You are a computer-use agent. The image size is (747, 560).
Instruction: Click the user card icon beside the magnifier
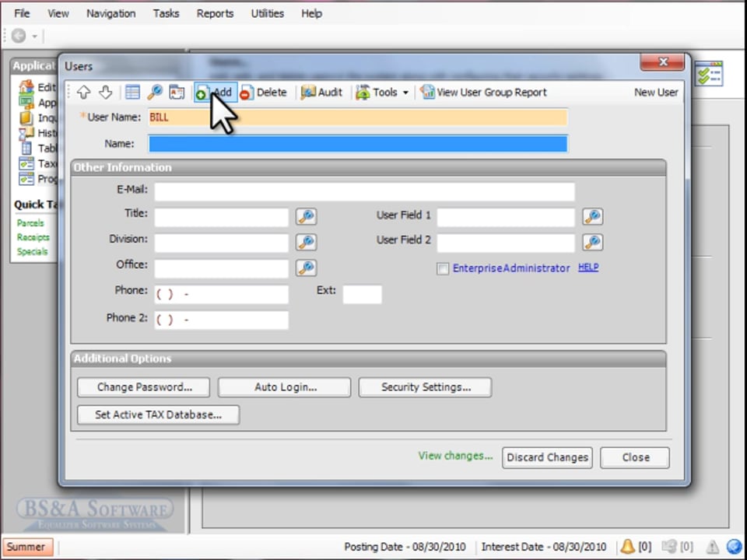pos(177,93)
